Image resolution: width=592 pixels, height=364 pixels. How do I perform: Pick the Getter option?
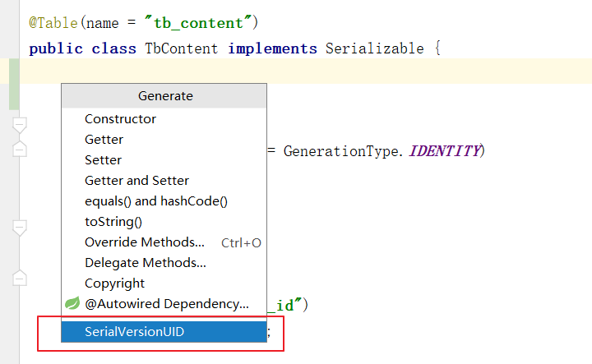[x=164, y=140]
